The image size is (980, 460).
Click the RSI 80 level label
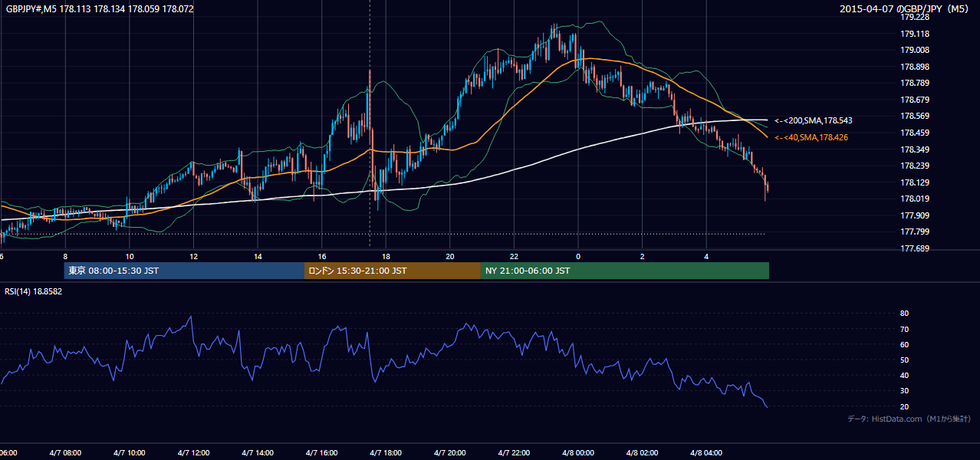click(904, 314)
